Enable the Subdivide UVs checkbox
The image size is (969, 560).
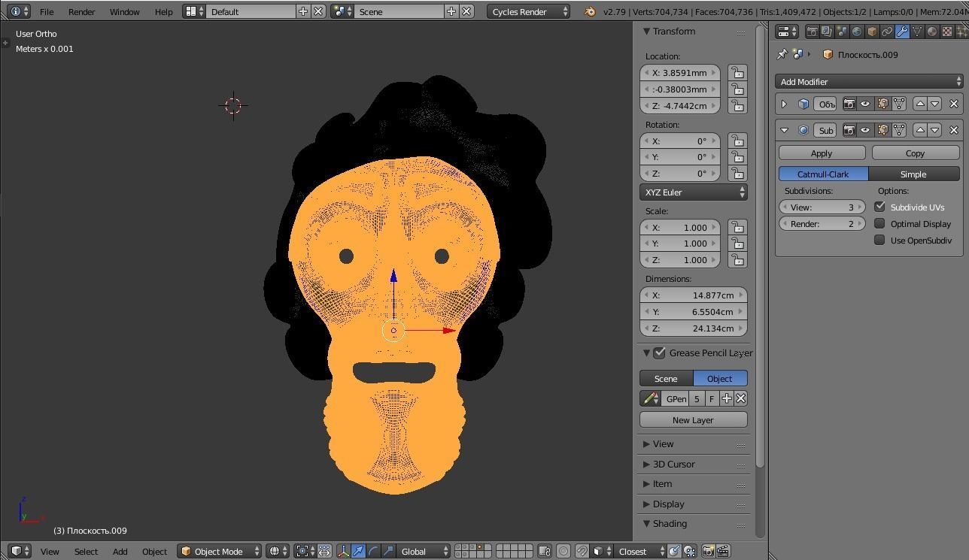pyautogui.click(x=879, y=207)
